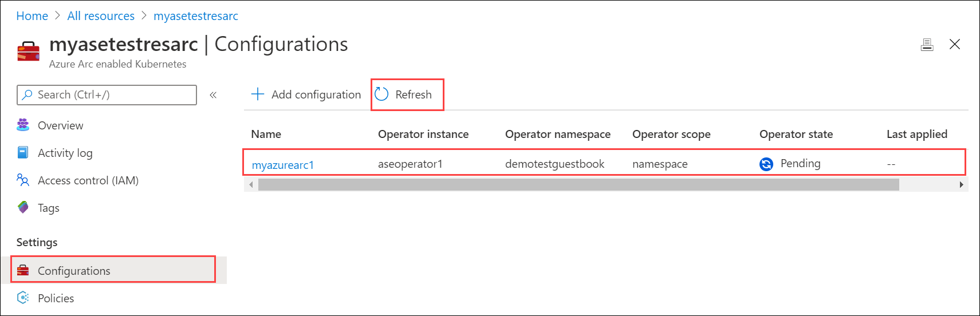Viewport: 980px width, 316px height.
Task: Click the Pending state sync icon
Action: pos(766,164)
